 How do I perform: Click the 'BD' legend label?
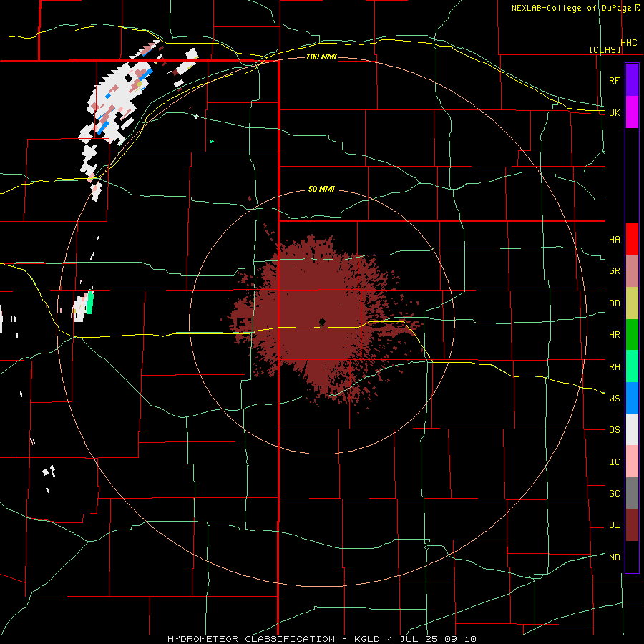click(x=614, y=303)
